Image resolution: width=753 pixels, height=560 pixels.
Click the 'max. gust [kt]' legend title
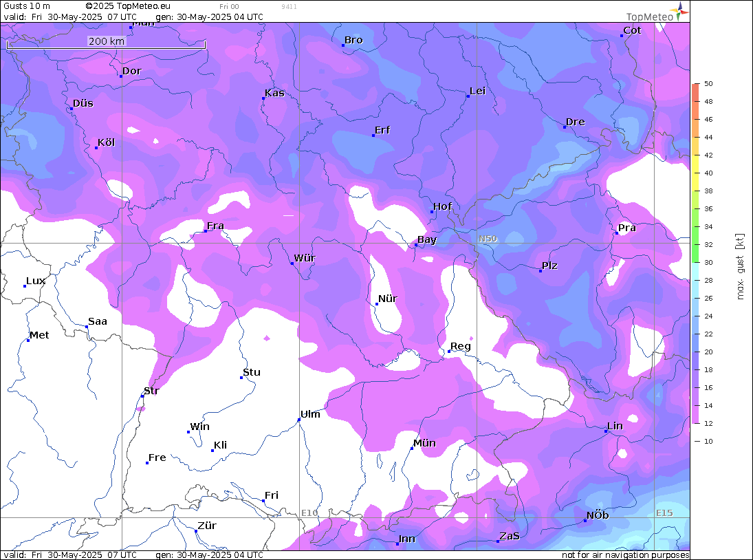point(740,266)
